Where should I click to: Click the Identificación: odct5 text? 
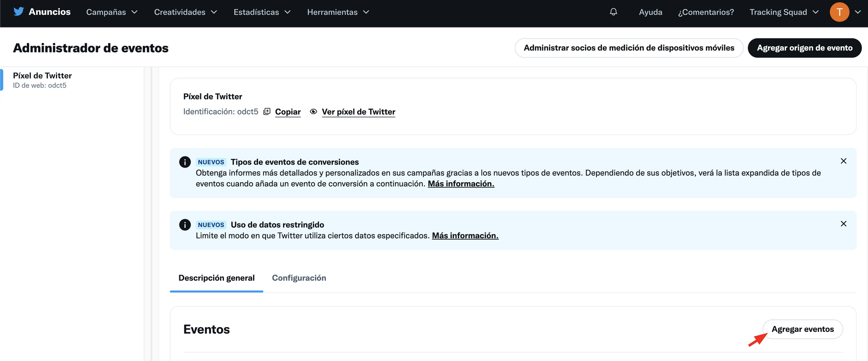[x=220, y=112]
